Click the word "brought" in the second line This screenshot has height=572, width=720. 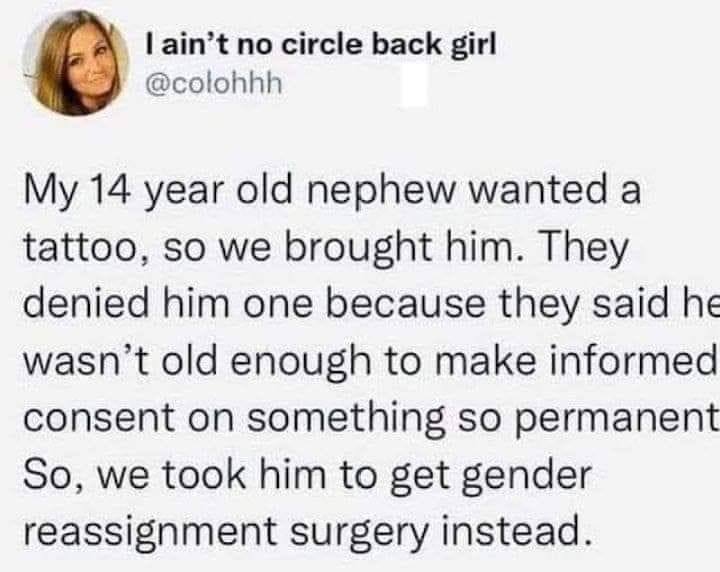[x=359, y=249]
